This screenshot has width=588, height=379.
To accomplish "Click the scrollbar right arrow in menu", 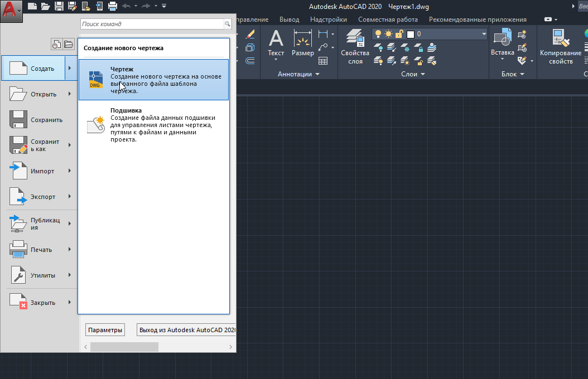I will point(230,347).
